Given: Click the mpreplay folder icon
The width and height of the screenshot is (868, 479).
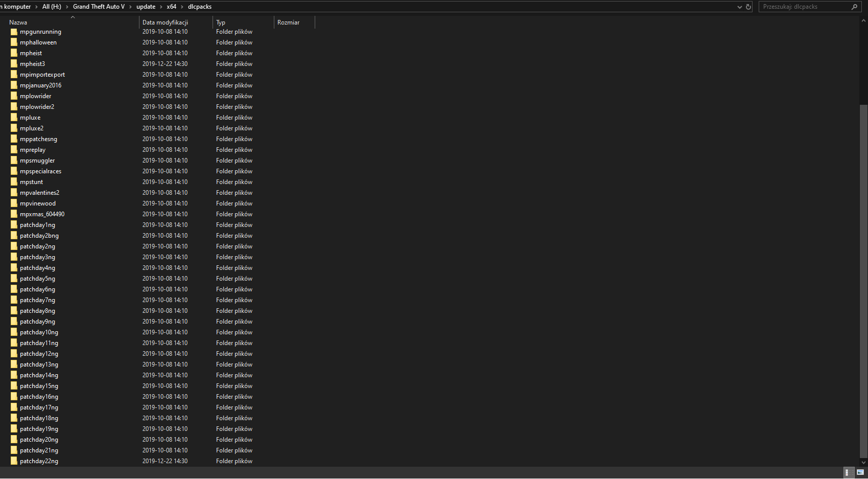Looking at the screenshot, I should (14, 150).
